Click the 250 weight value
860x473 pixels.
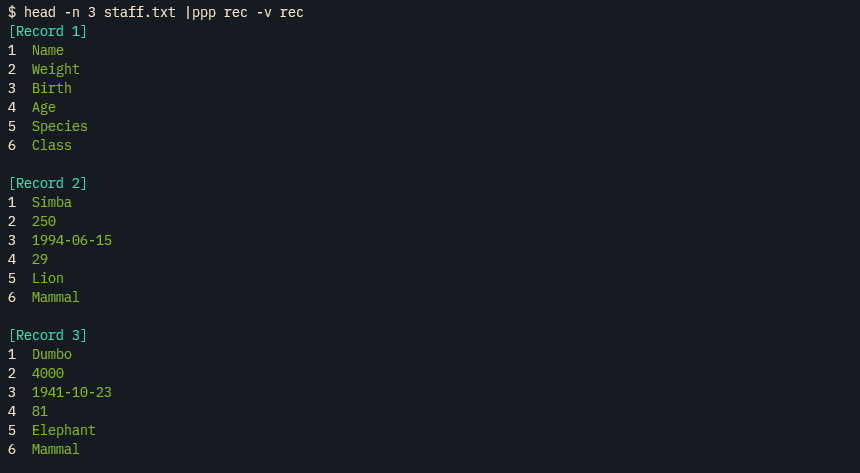pos(44,222)
